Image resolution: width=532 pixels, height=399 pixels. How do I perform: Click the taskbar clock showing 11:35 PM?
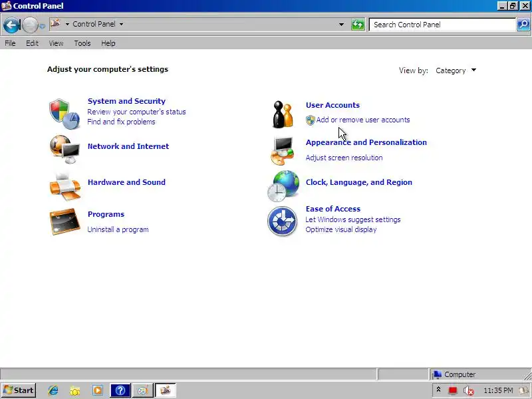tap(497, 390)
